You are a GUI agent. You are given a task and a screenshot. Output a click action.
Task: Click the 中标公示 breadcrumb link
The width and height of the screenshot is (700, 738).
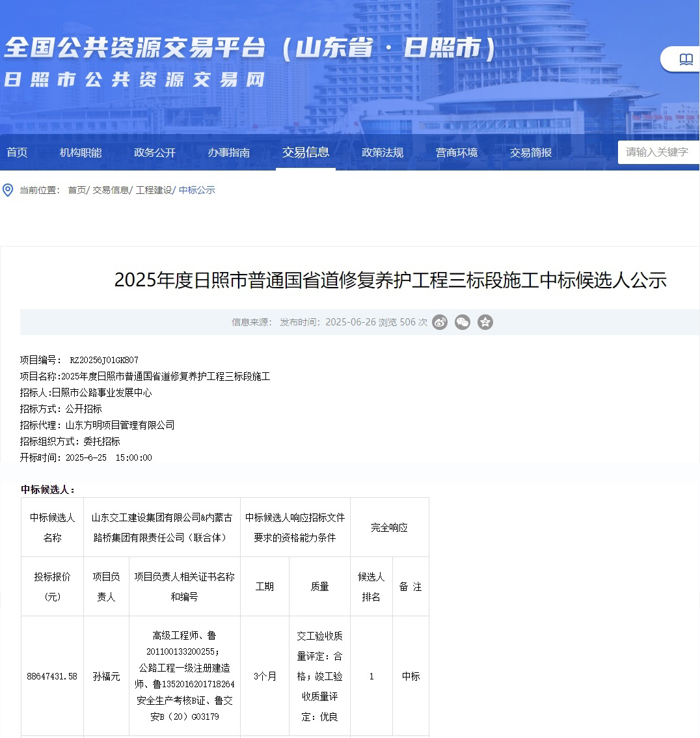196,190
